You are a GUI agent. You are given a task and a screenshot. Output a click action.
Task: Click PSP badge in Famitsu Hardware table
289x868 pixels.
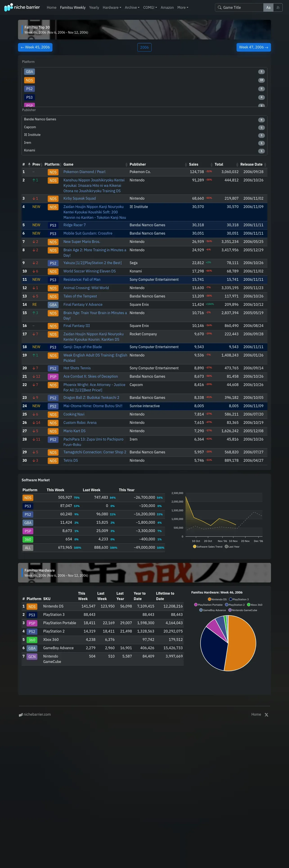32,623
